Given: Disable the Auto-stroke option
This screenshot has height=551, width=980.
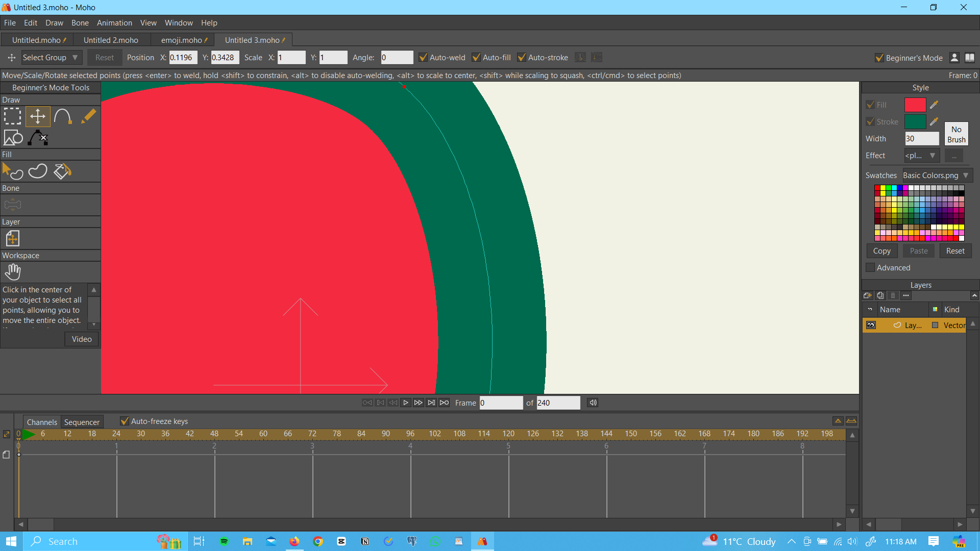Looking at the screenshot, I should (x=522, y=57).
